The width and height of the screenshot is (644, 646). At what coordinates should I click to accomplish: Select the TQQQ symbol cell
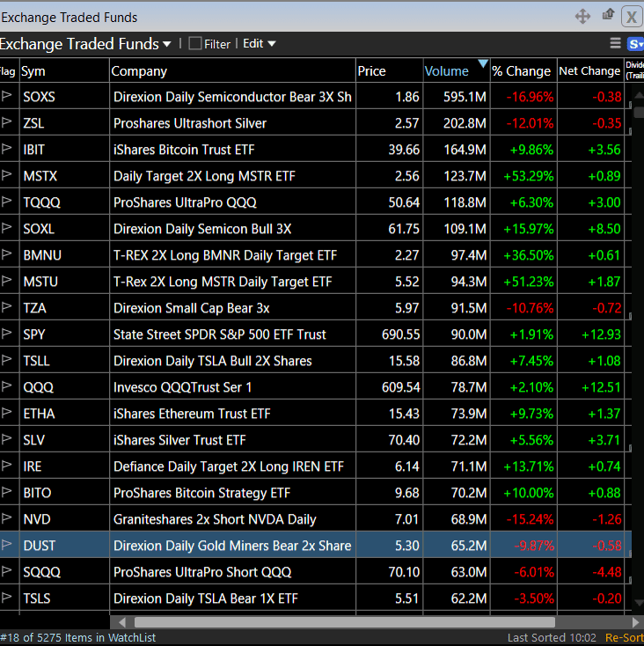point(64,202)
